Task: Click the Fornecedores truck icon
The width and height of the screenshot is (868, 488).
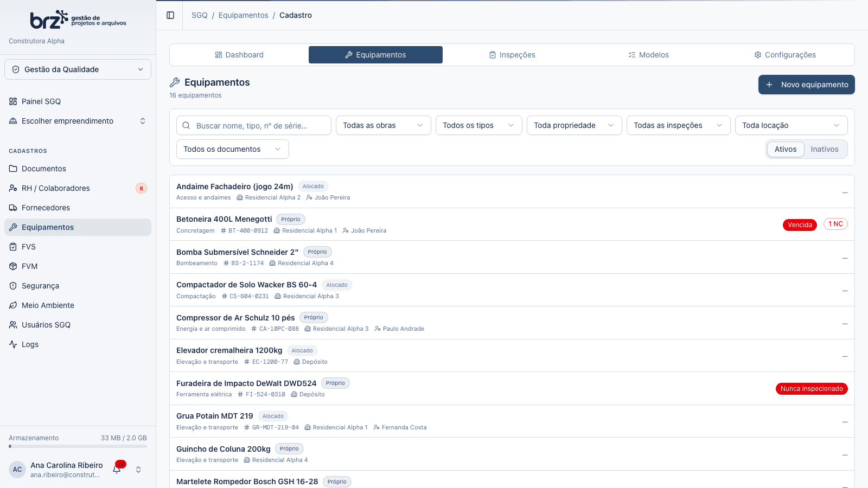Action: 13,208
